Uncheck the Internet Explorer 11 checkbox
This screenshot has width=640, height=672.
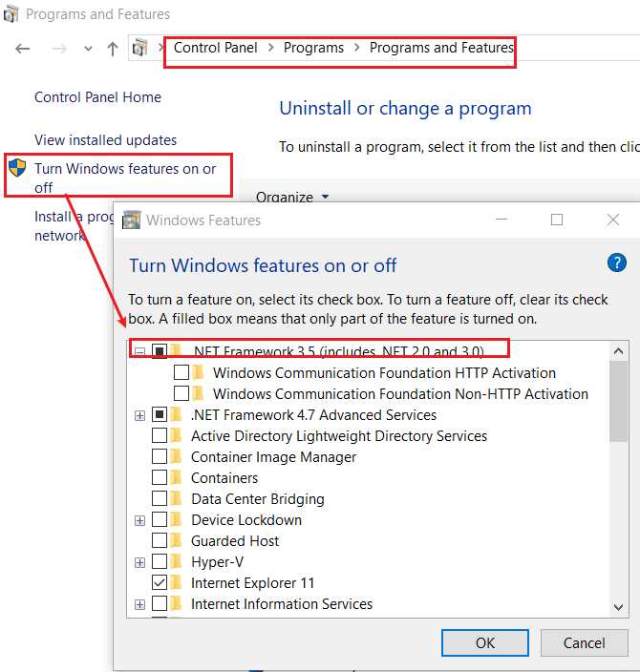point(160,582)
